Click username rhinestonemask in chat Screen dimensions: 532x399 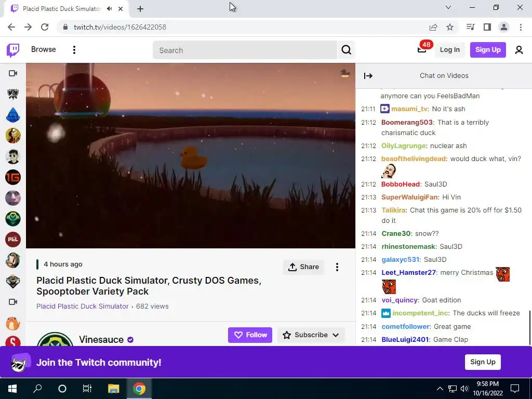pos(408,246)
